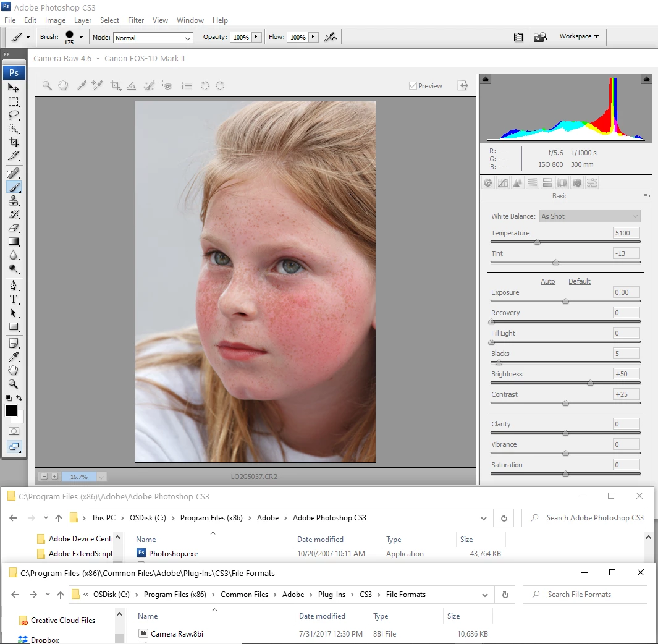The height and width of the screenshot is (644, 658).
Task: Open the Workspace dropdown menu
Action: (x=579, y=36)
